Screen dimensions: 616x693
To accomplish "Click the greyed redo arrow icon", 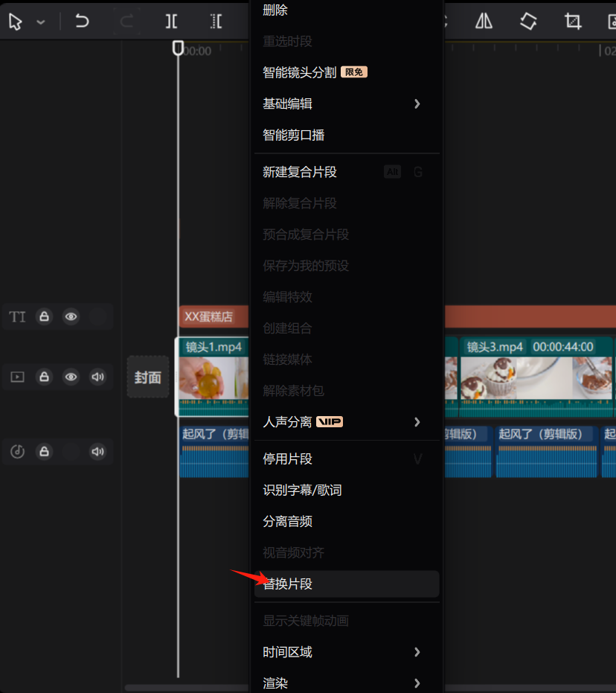I will pyautogui.click(x=126, y=21).
